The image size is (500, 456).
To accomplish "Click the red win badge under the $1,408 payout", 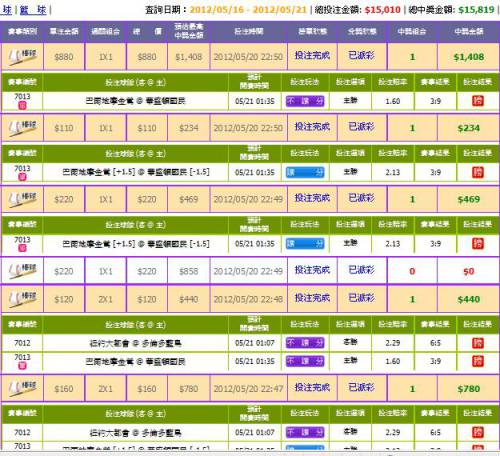I will (478, 101).
